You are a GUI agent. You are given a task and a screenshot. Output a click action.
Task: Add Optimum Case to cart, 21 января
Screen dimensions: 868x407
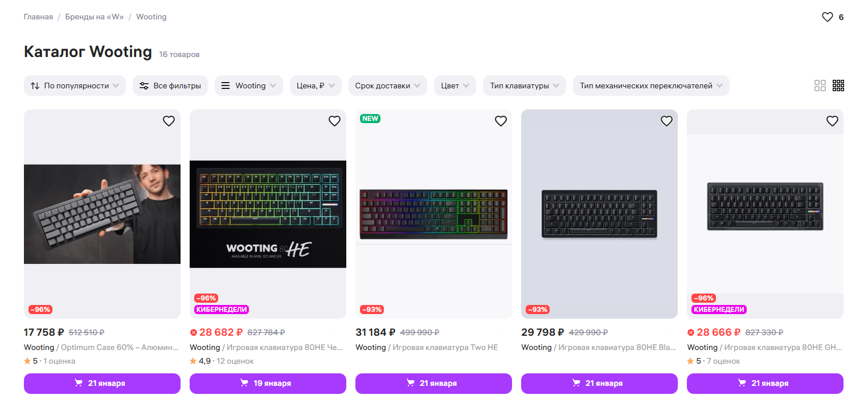coord(102,383)
